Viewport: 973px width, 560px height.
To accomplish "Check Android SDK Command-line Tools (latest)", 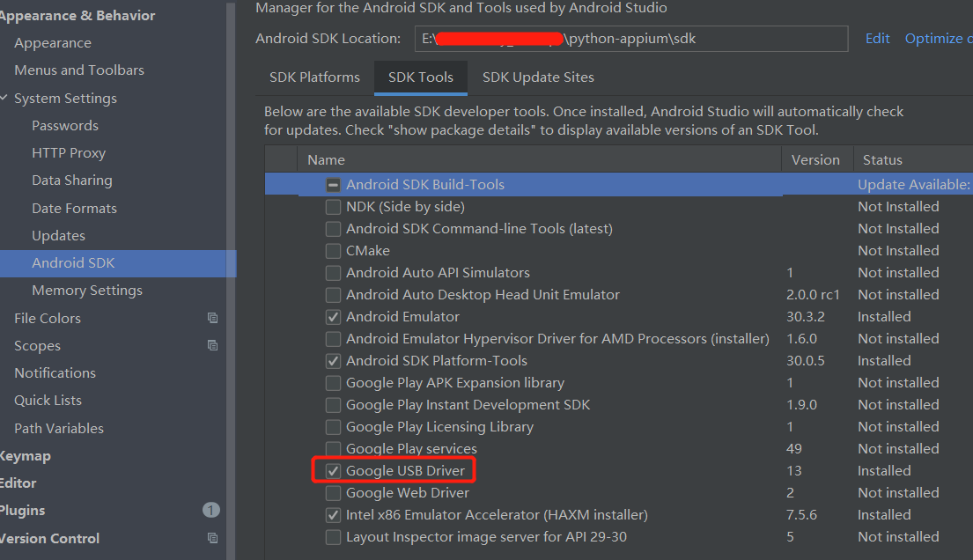I will click(x=333, y=228).
